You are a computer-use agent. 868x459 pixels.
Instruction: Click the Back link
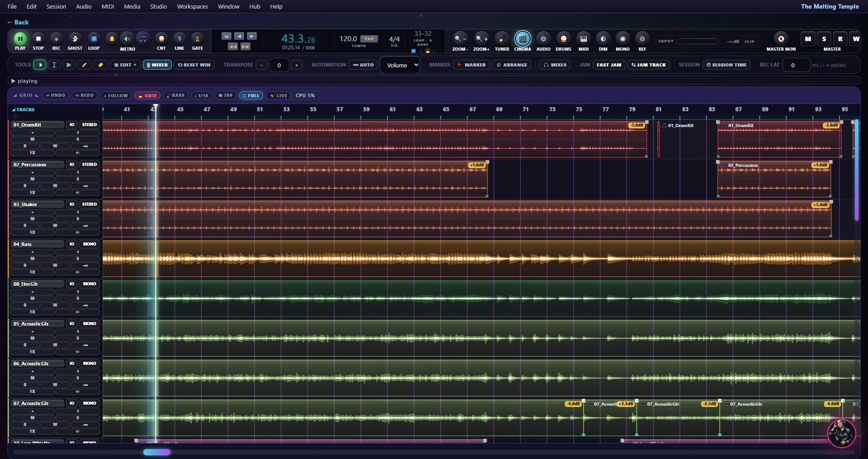18,22
